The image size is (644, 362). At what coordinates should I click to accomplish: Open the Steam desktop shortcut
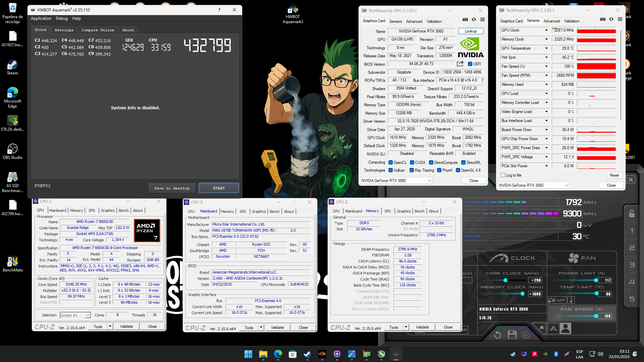point(12,67)
